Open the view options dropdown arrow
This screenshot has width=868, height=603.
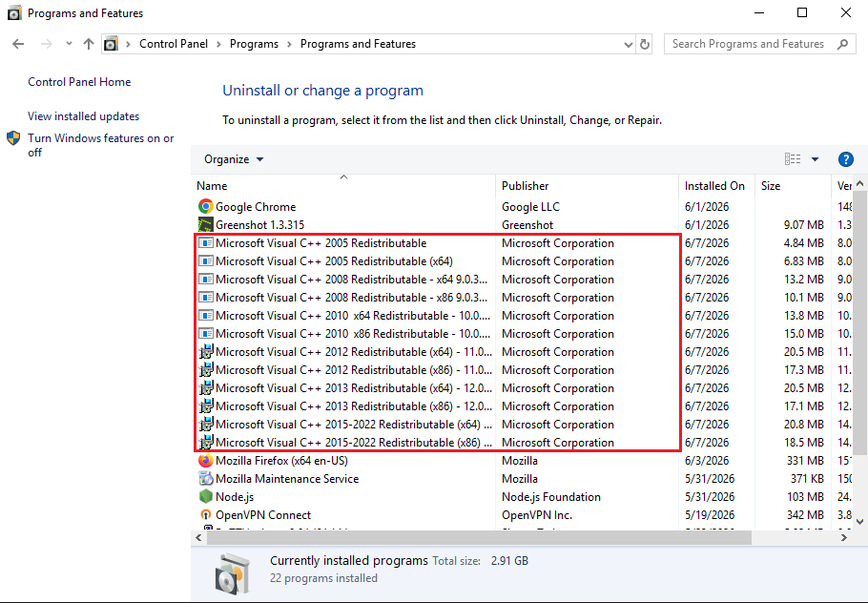(815, 159)
